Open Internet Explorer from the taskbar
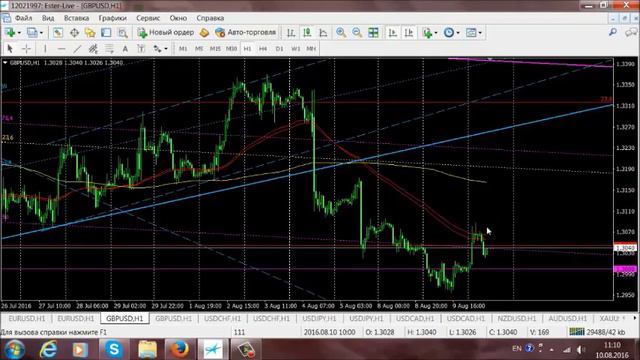This screenshot has height=360, width=640. 48,349
